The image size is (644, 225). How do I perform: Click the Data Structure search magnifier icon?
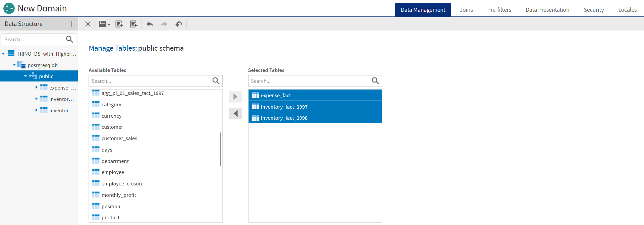[x=69, y=39]
